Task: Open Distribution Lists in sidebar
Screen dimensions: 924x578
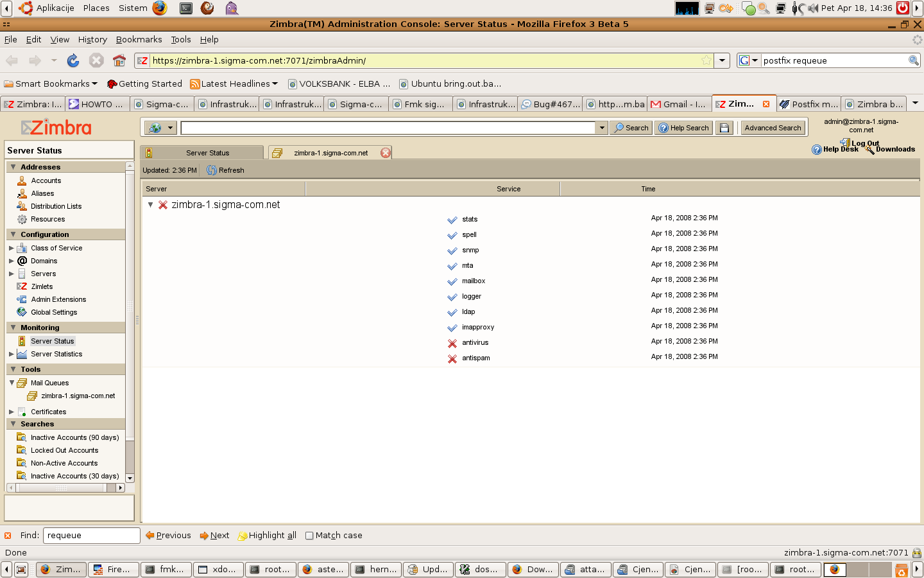Action: tap(56, 206)
